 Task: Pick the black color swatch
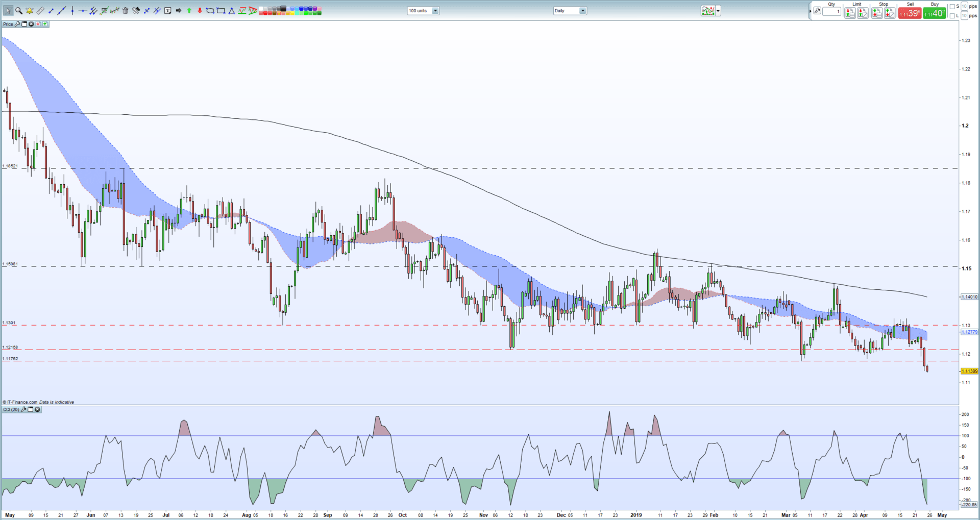point(283,8)
